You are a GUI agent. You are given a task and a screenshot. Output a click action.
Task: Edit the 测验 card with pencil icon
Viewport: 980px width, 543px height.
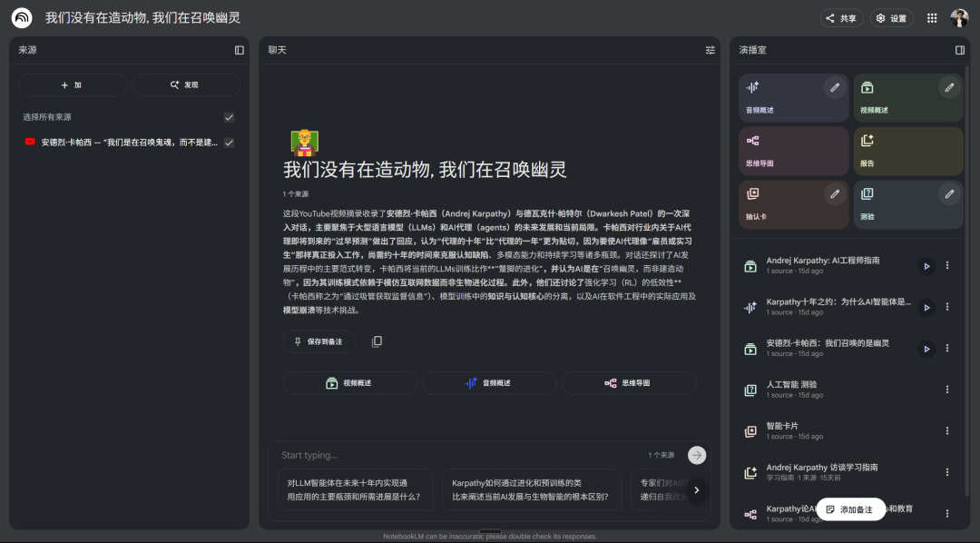[x=949, y=194]
